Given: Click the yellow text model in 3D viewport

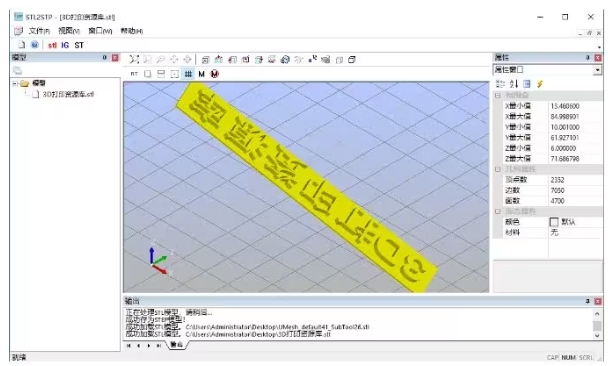Looking at the screenshot, I should tap(306, 187).
